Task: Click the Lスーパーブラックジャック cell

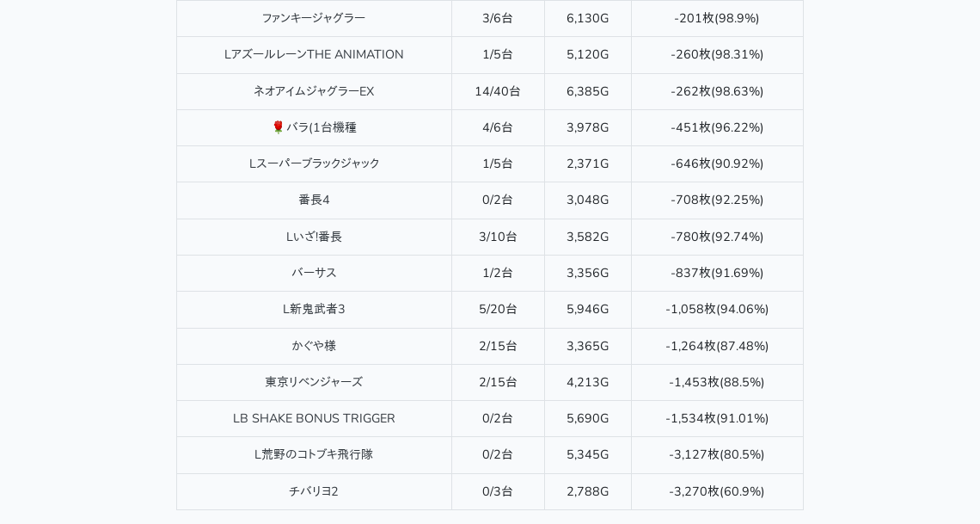Action: (x=314, y=163)
